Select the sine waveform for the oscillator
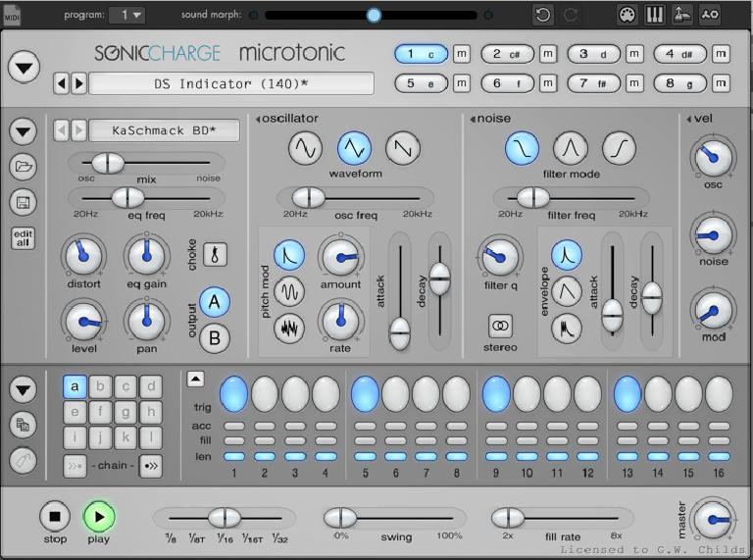 306,148
